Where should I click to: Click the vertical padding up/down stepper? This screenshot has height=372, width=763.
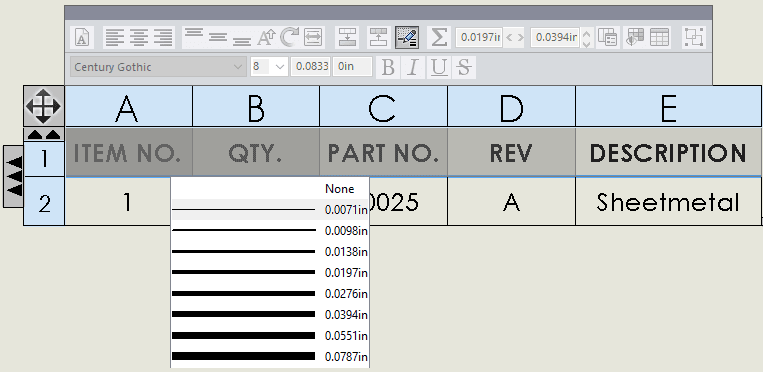pos(586,37)
